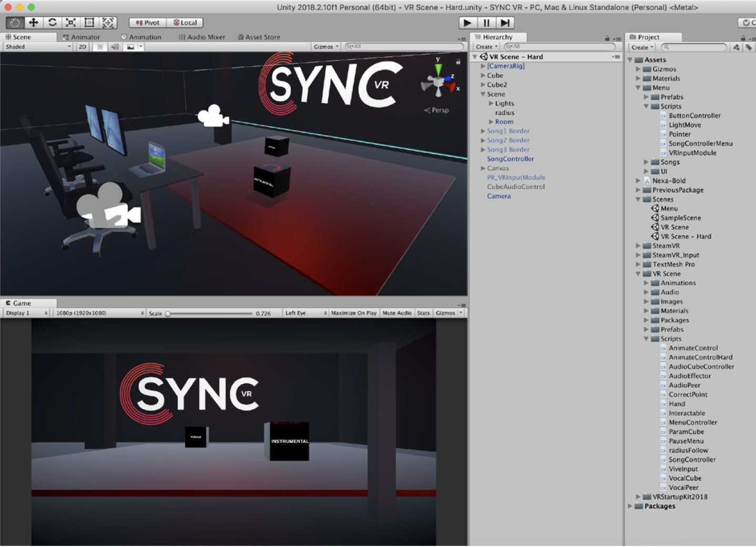The image size is (756, 547).
Task: Click the Search by Type icon in Project
Action: pyautogui.click(x=736, y=47)
